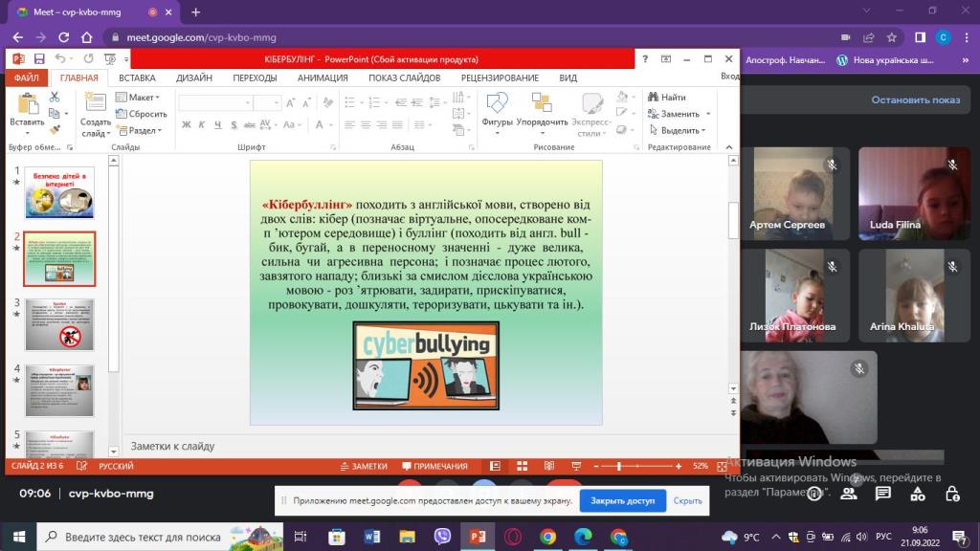Open Meet participants (people) icon
Screen dimensions: 980x551
pyautogui.click(x=848, y=494)
